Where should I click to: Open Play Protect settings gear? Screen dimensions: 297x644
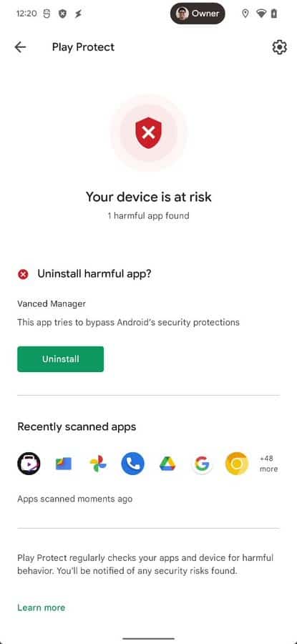(x=279, y=47)
